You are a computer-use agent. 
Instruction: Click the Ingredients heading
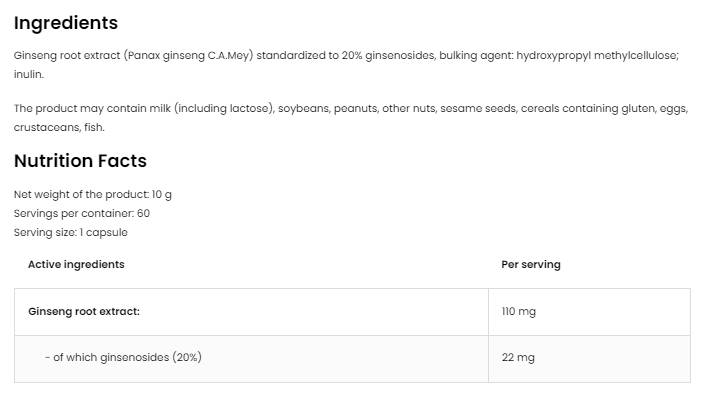(x=66, y=23)
